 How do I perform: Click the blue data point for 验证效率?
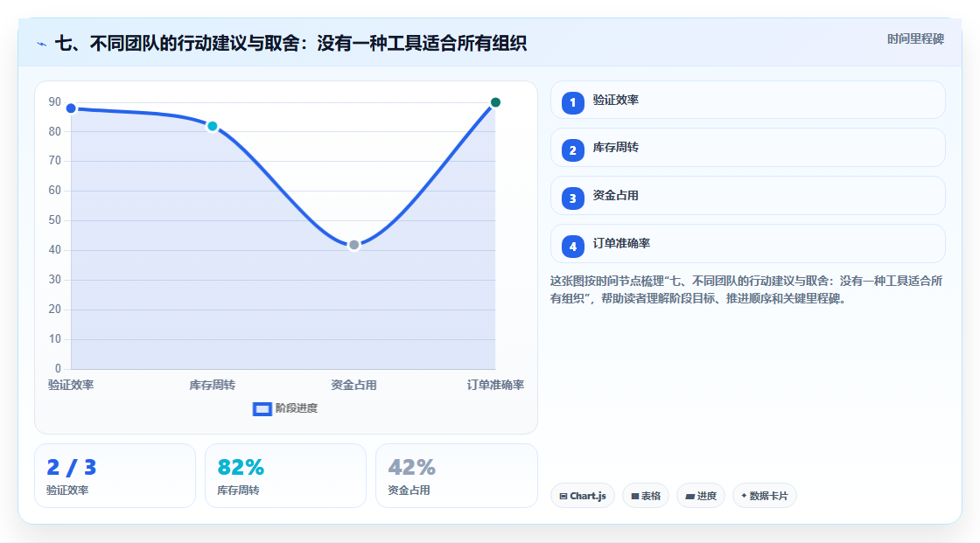71,108
